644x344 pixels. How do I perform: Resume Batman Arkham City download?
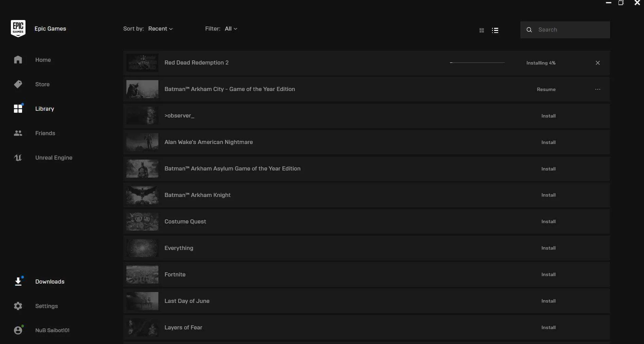pos(546,89)
